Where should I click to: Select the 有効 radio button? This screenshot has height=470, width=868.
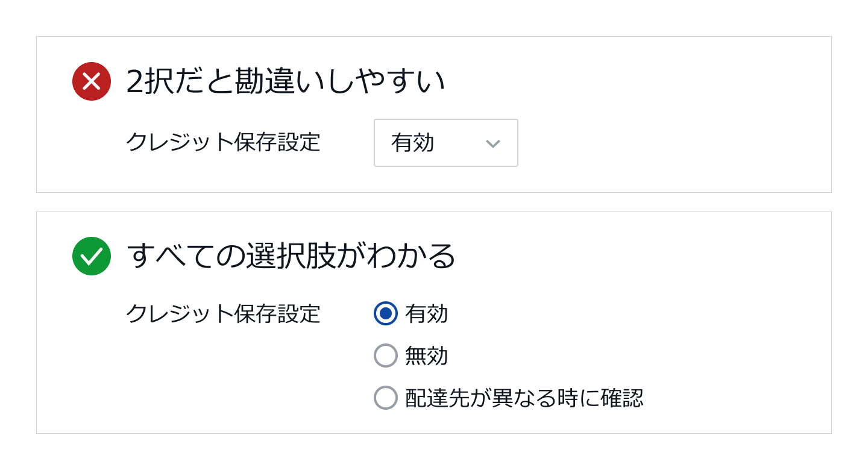point(386,313)
